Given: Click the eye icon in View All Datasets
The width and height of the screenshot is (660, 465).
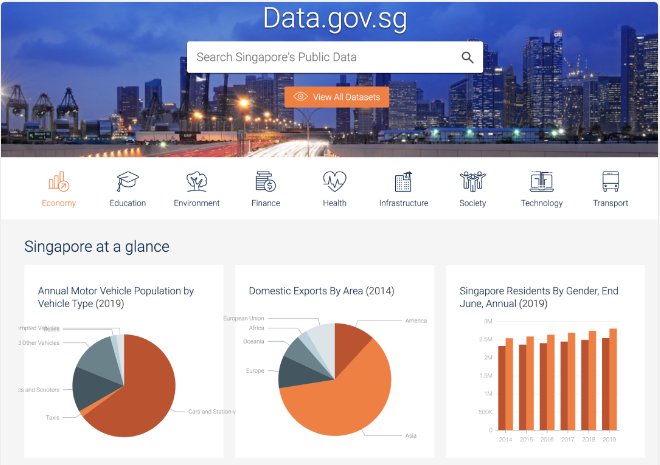Looking at the screenshot, I should point(300,97).
